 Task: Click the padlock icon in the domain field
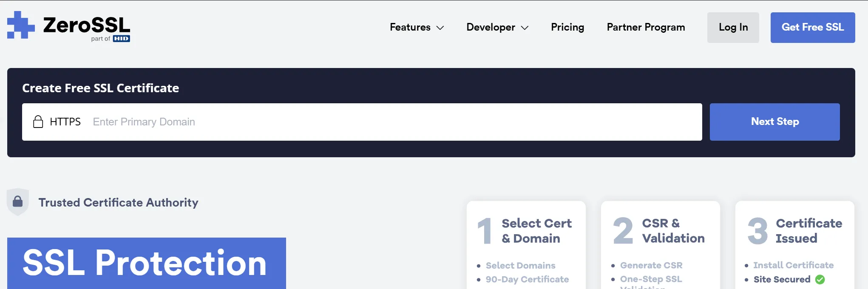tap(38, 122)
